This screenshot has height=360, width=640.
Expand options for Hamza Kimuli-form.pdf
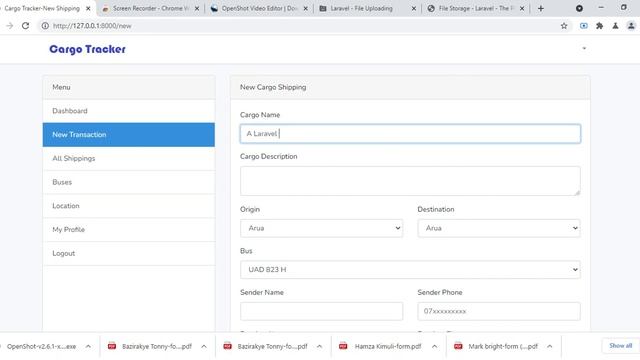[x=434, y=346]
